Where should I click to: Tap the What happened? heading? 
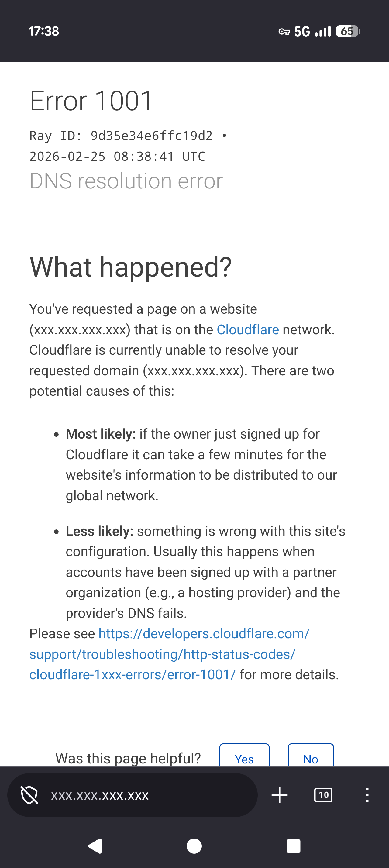(131, 267)
